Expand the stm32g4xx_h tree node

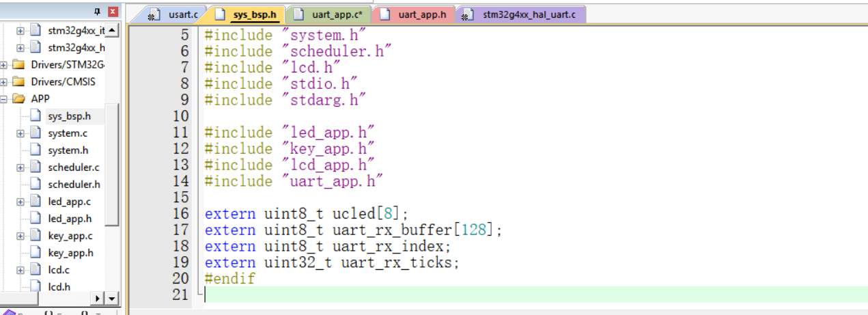click(20, 48)
